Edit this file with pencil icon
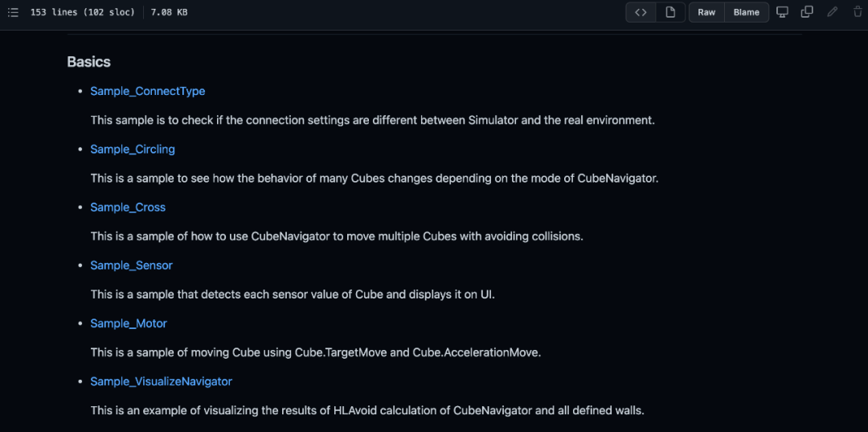Viewport: 868px width, 432px height. coord(833,12)
